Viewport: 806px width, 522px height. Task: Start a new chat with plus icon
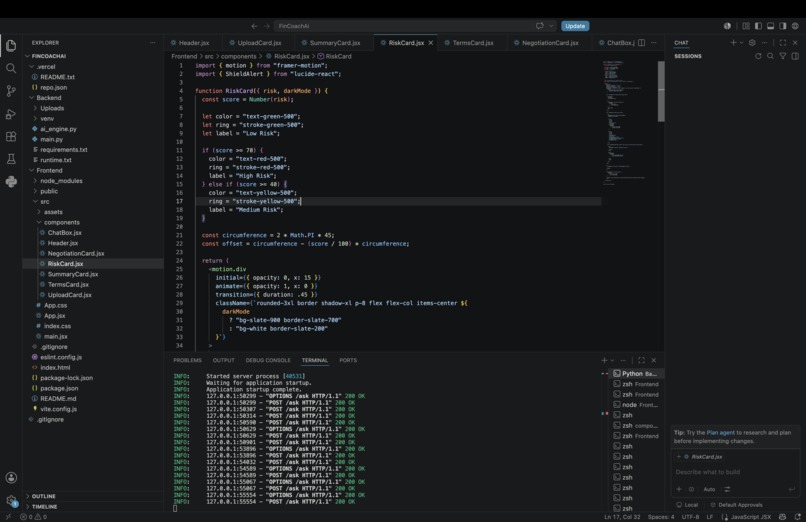734,43
